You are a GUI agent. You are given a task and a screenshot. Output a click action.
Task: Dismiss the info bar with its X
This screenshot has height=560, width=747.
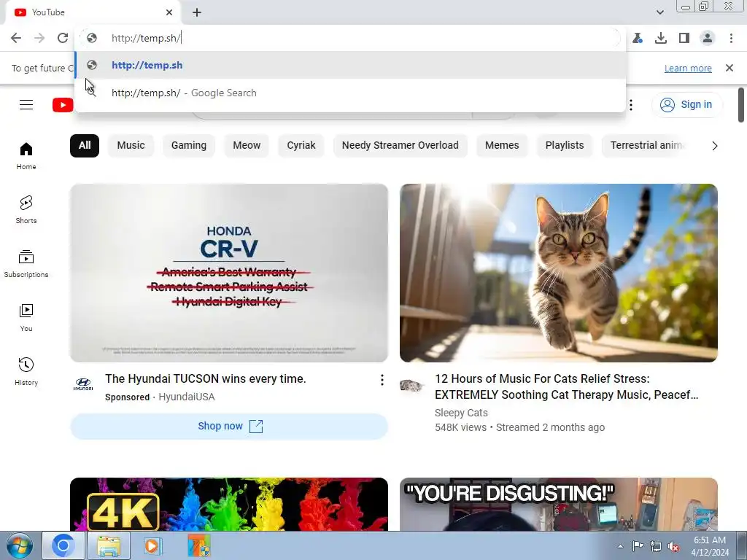pos(729,68)
